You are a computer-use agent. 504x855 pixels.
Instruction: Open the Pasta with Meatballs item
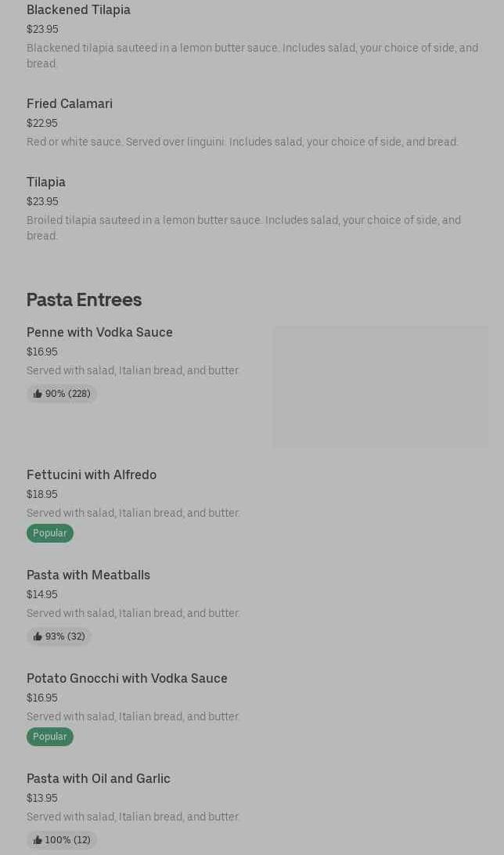(88, 575)
